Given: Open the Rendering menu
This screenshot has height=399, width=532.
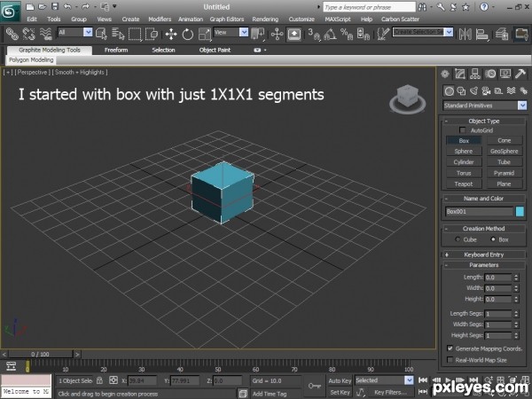Looking at the screenshot, I should click(265, 20).
